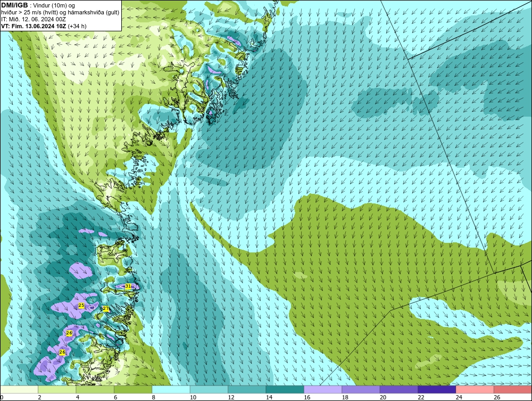Viewport: 532px width, 401px height.
Task: Click the 0–2 m/s pale yellow color bar segment
Action: pos(19,389)
